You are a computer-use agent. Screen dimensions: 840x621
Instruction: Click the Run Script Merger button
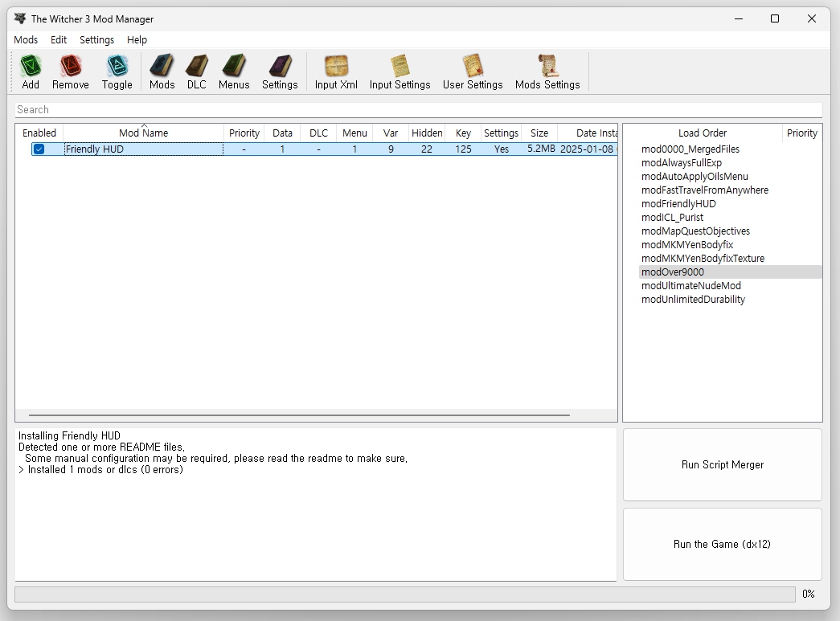click(722, 465)
